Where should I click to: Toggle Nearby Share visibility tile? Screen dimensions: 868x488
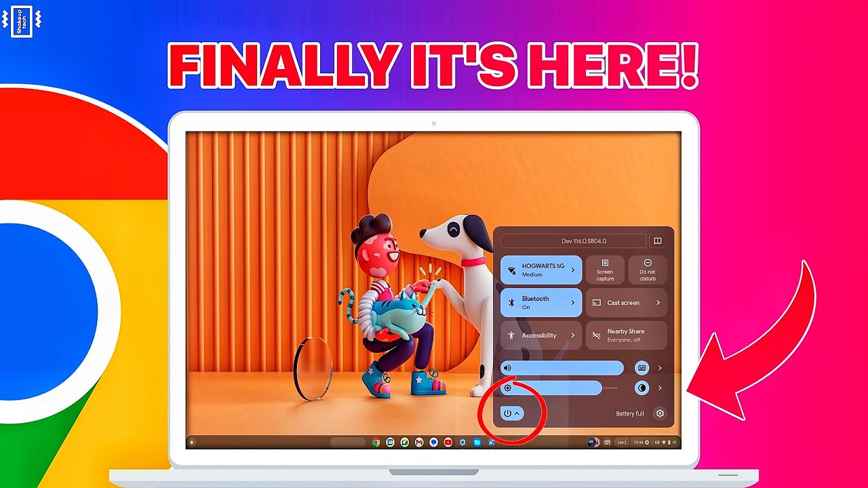[626, 335]
